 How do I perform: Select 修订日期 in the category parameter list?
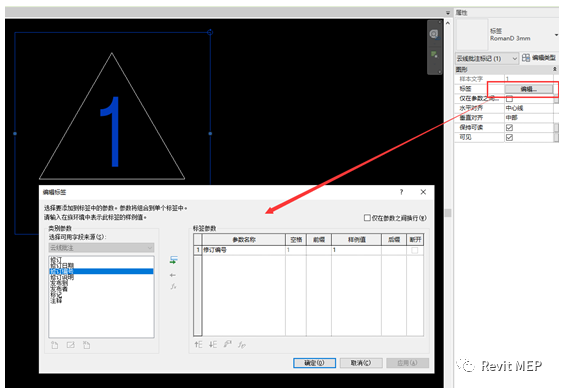coord(62,265)
